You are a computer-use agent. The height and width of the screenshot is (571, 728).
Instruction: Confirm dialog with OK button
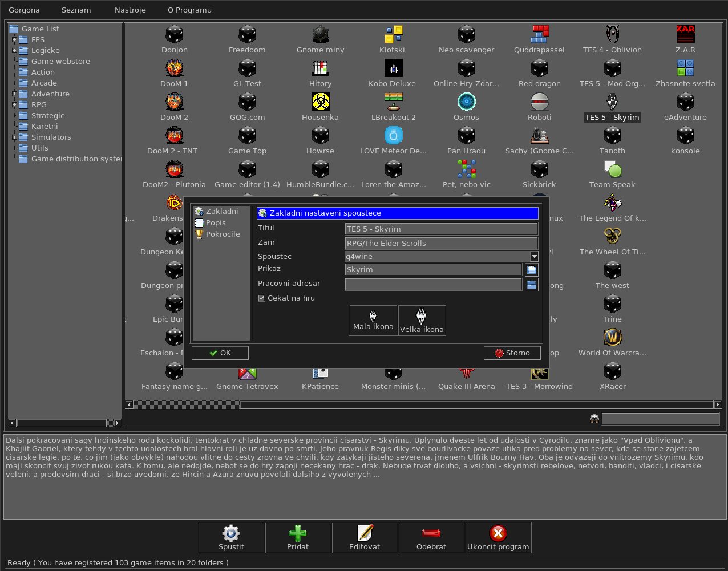[220, 353]
